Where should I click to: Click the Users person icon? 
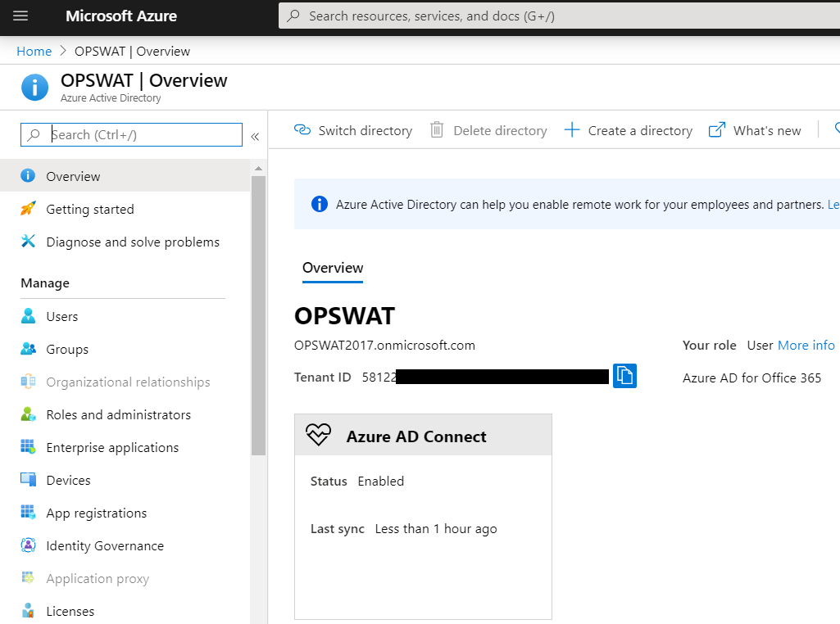pyautogui.click(x=28, y=316)
